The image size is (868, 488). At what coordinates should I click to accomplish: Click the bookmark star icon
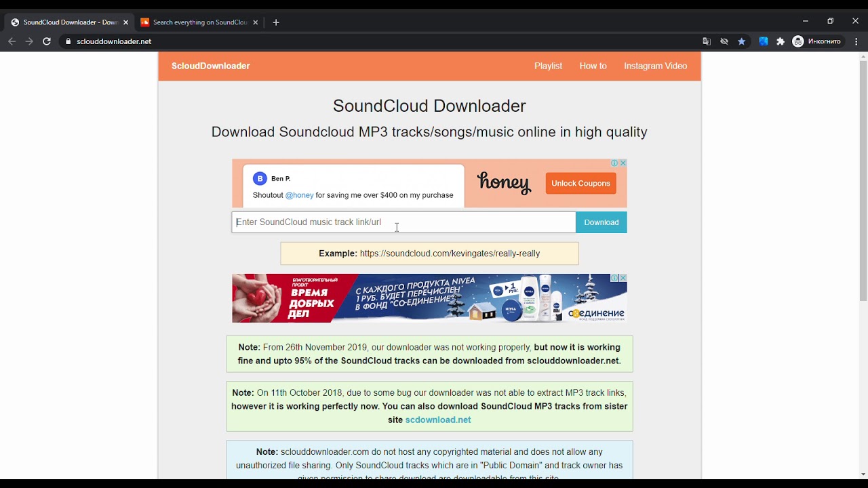pyautogui.click(x=742, y=41)
